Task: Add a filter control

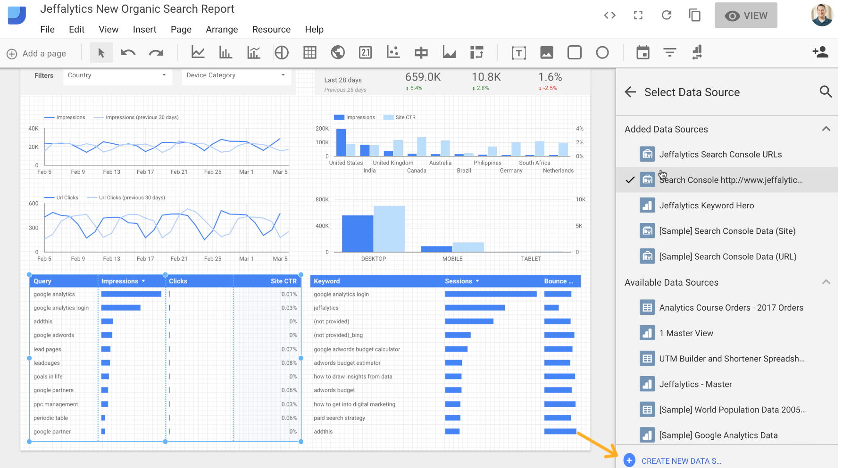Action: point(670,52)
